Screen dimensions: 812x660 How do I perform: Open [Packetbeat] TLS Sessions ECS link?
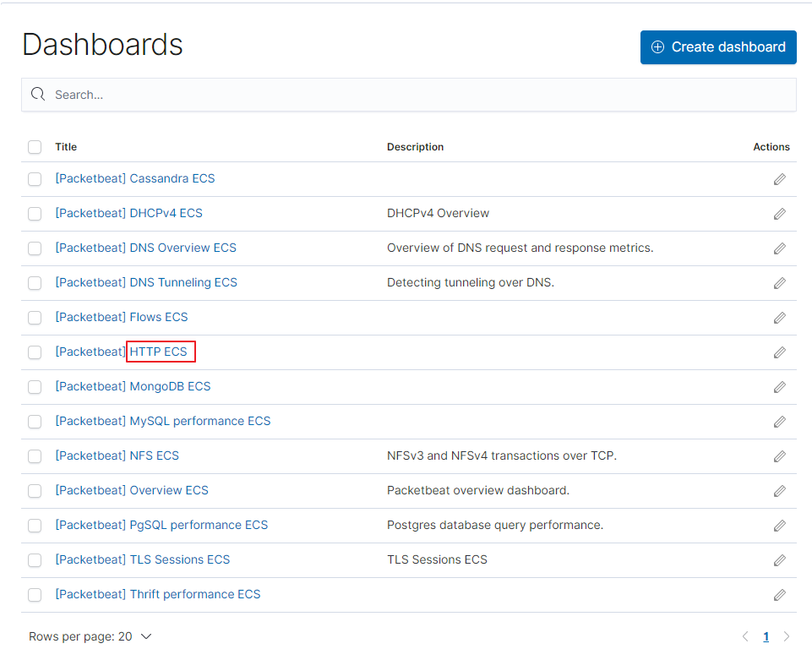pos(143,560)
